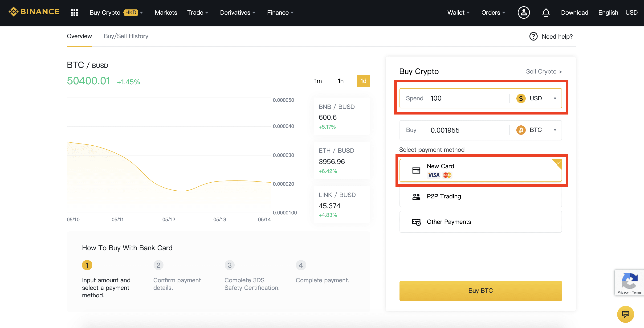The height and width of the screenshot is (328, 644).
Task: Open the apps grid menu icon
Action: [74, 12]
